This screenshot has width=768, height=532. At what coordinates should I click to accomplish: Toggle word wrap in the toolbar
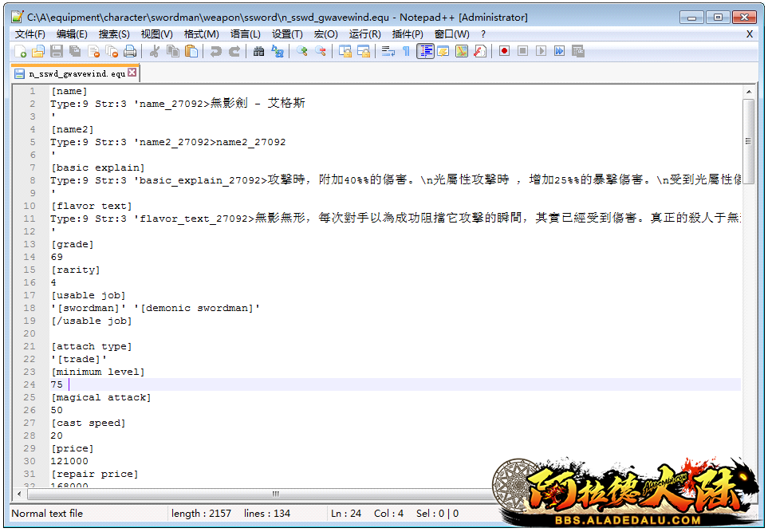tap(388, 52)
